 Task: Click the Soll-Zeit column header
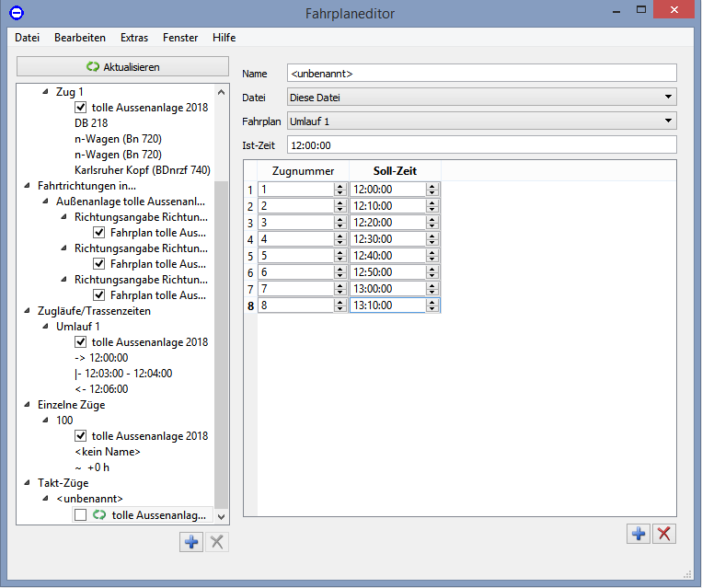tap(395, 171)
